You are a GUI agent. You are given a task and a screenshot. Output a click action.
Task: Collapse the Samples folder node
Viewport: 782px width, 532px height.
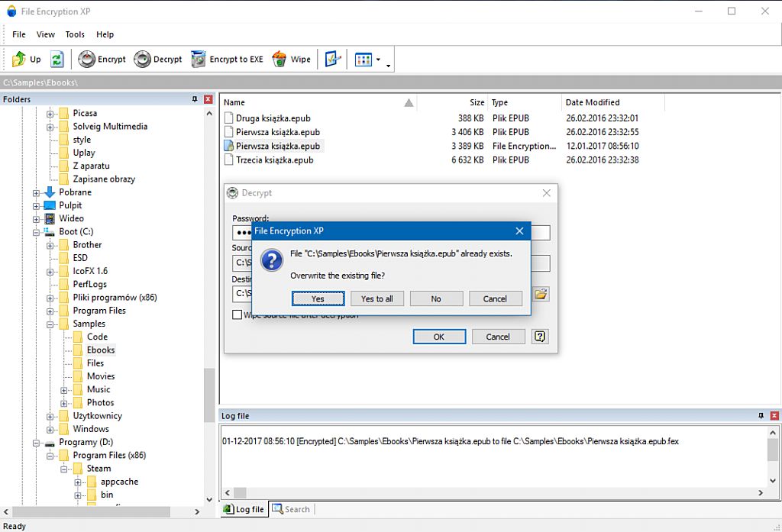50,324
